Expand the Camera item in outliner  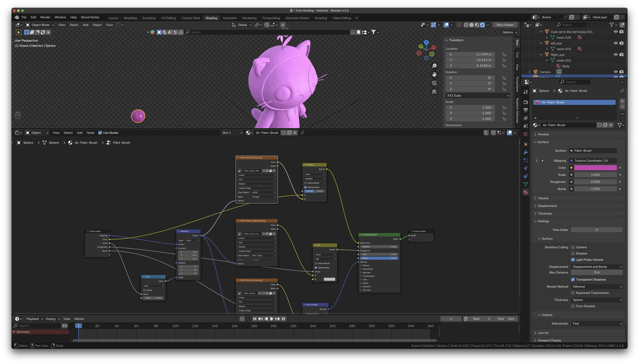click(x=530, y=72)
